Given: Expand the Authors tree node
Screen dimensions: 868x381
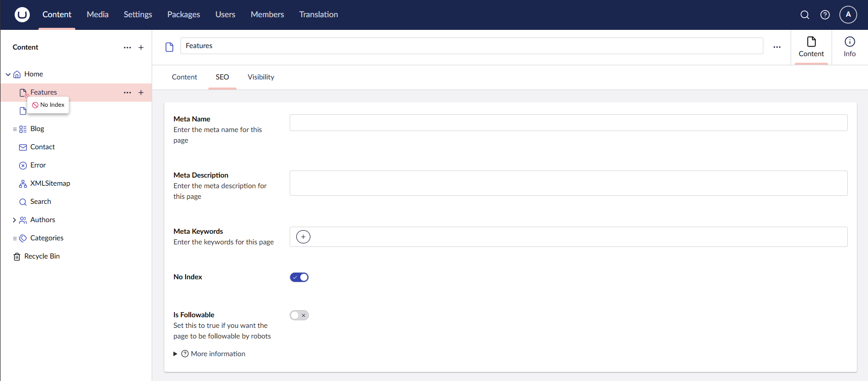Looking at the screenshot, I should pos(14,220).
